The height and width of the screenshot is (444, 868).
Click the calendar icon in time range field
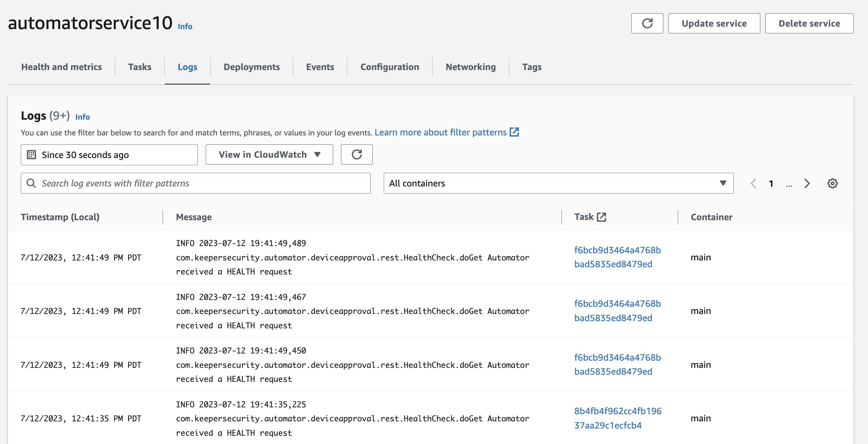(x=32, y=154)
